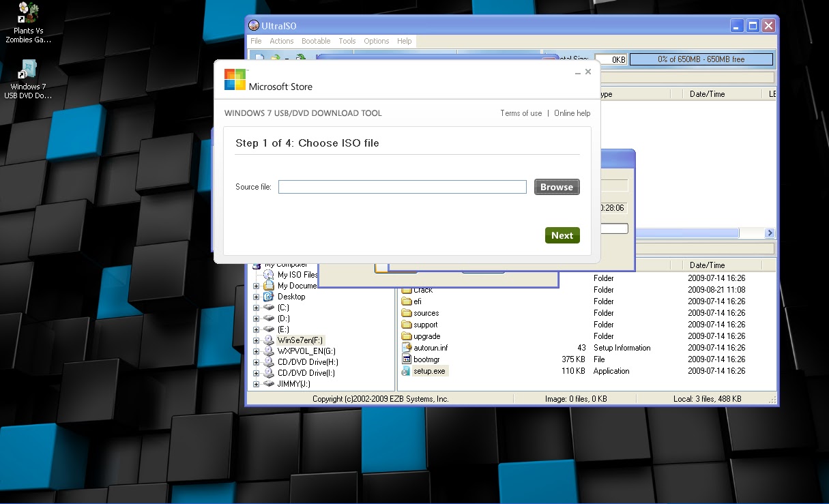This screenshot has height=504, width=829.
Task: Select the upgrade folder icon
Action: click(407, 336)
